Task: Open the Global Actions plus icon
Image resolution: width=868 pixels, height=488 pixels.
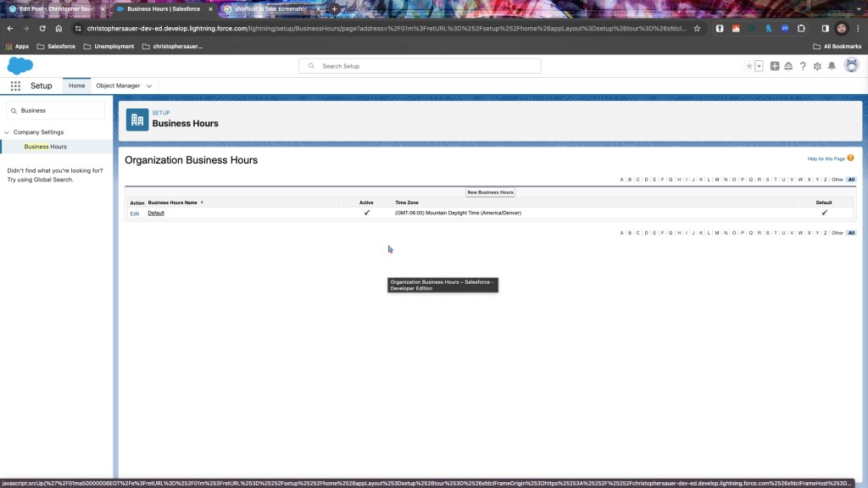Action: tap(775, 66)
